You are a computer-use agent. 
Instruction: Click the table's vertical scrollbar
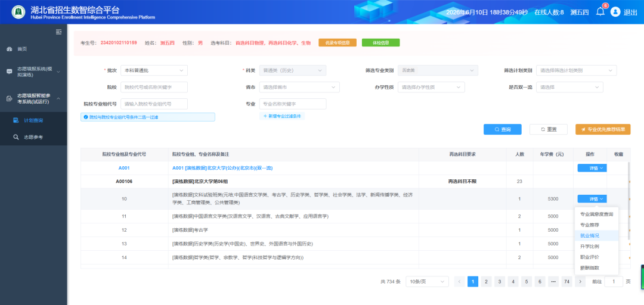pos(628,201)
